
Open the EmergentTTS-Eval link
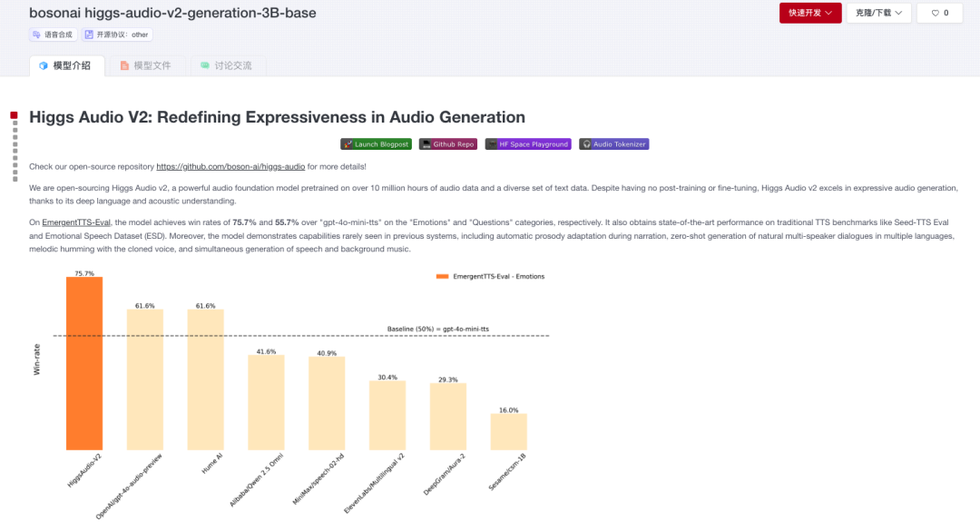point(76,222)
